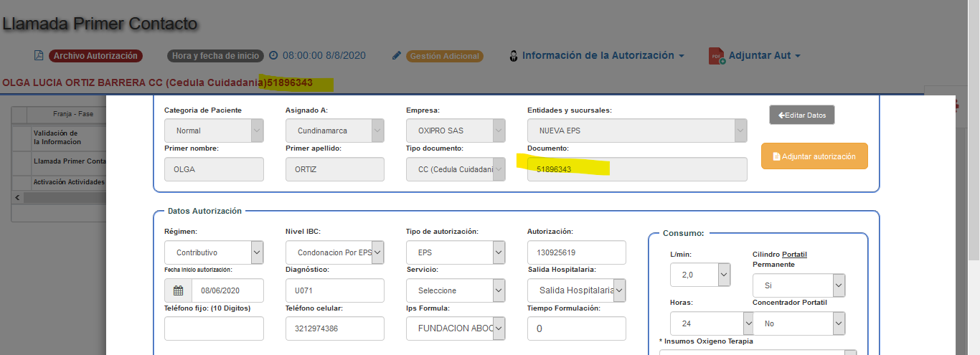
Task: Click Documento field with 51896343
Action: pos(637,169)
